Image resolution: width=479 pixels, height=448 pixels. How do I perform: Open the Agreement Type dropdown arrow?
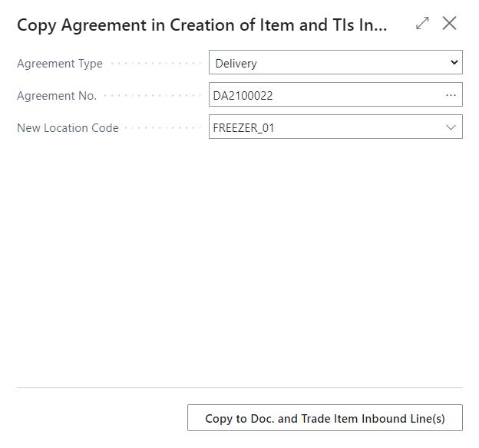[x=454, y=63]
